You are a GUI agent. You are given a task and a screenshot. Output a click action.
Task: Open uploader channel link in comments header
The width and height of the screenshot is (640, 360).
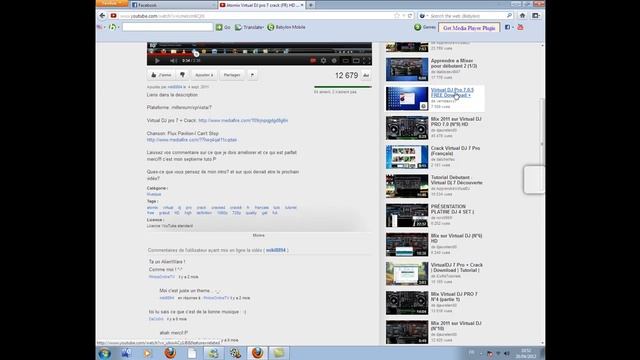[x=276, y=250]
